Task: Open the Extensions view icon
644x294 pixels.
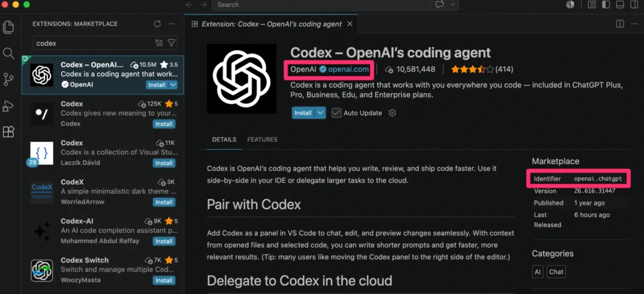Action: point(8,132)
